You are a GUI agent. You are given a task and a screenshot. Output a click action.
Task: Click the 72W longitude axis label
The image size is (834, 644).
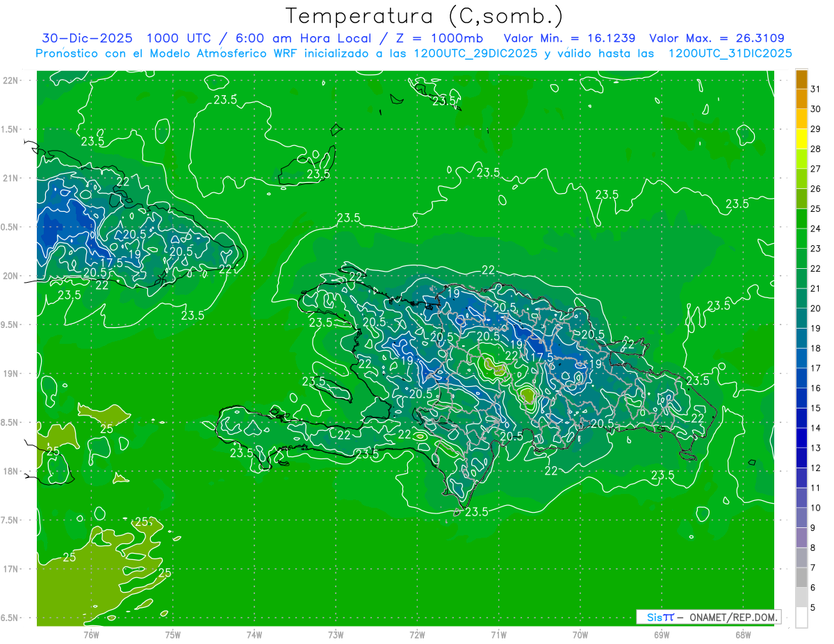click(x=417, y=634)
